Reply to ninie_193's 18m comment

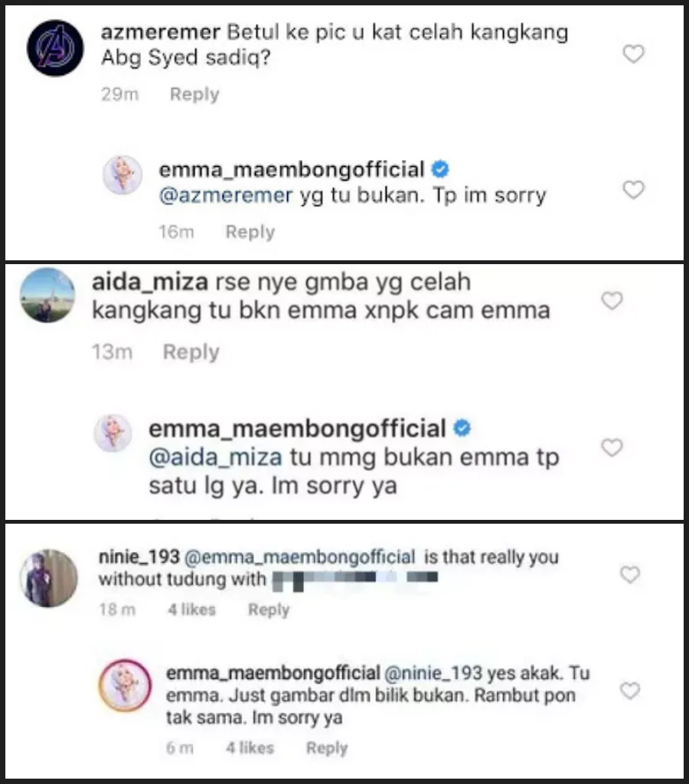click(x=269, y=609)
